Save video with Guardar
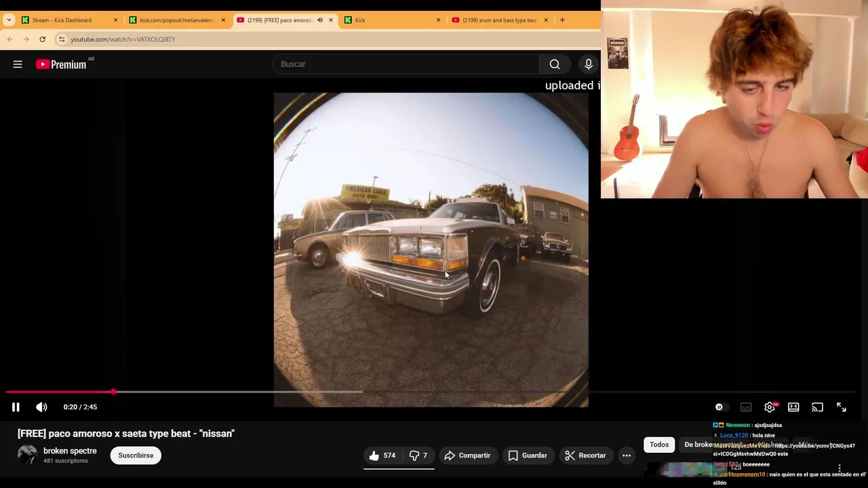The width and height of the screenshot is (868, 488). click(x=528, y=455)
